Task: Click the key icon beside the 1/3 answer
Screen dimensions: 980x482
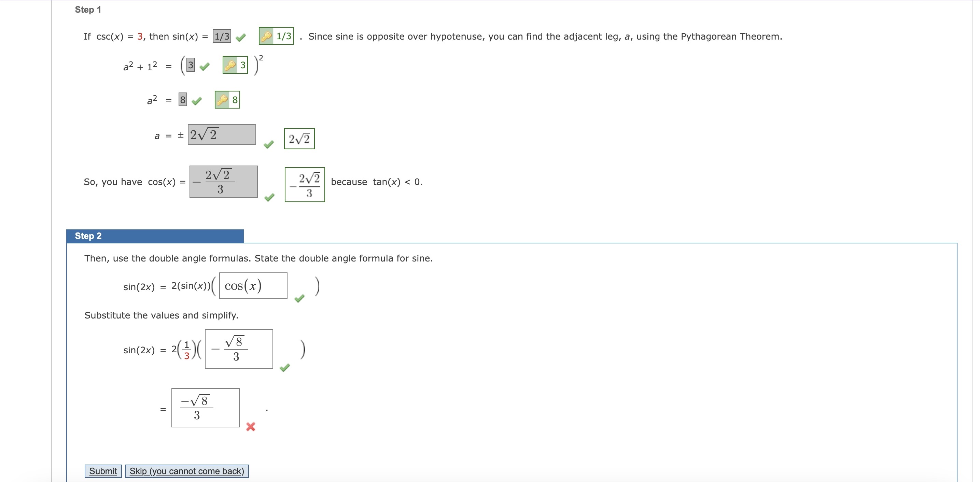Action: tap(267, 36)
